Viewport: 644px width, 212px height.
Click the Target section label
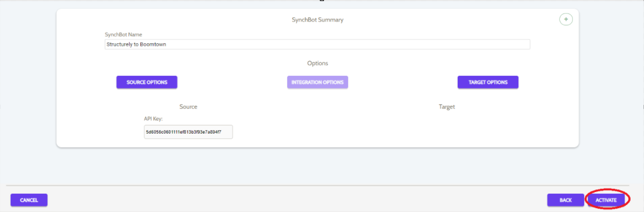pos(447,107)
